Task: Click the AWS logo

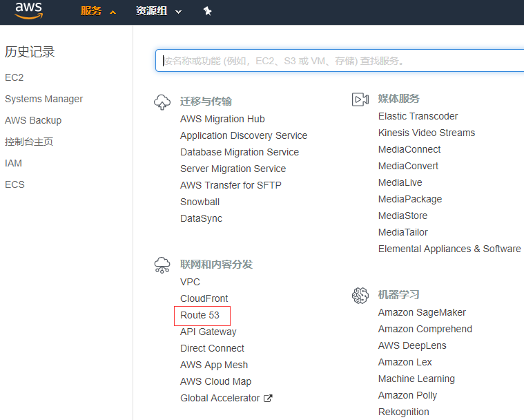Action: click(x=29, y=11)
